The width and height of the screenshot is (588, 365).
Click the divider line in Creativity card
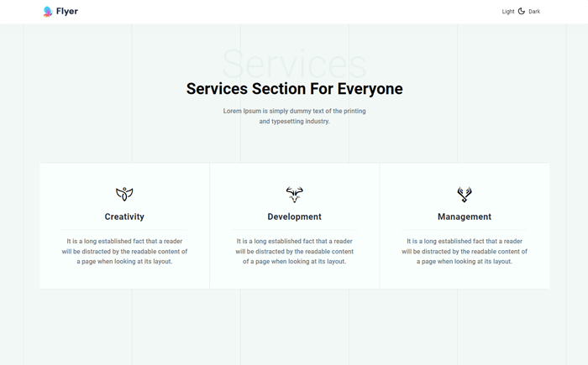(x=124, y=230)
